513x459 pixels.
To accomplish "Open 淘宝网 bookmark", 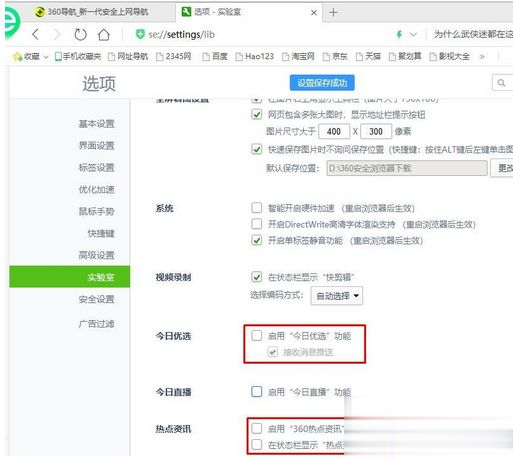I will click(x=298, y=57).
